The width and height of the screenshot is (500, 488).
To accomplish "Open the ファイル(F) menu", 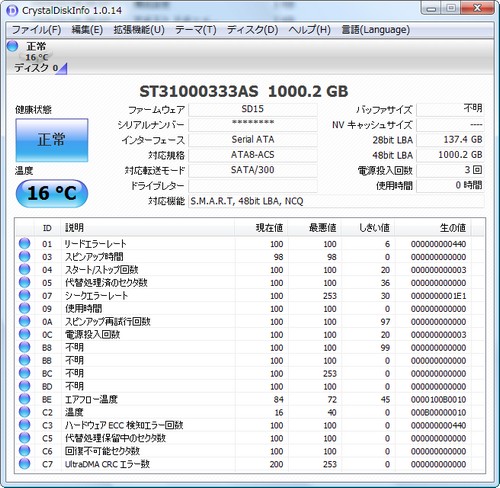I will (36, 30).
